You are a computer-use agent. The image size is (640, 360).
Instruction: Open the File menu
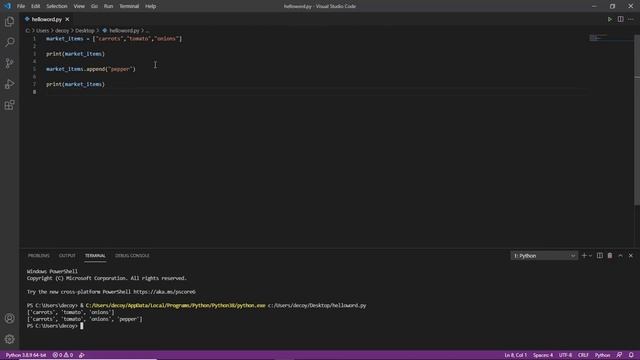tap(21, 6)
